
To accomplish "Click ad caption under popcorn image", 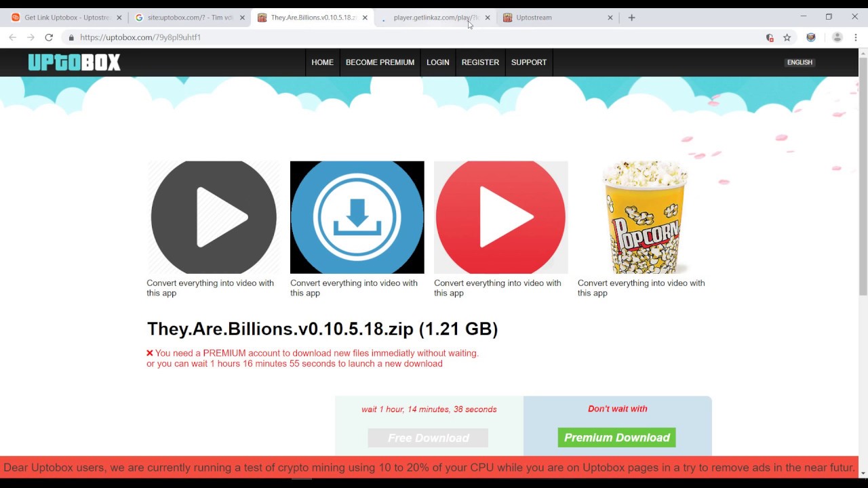I will click(642, 288).
